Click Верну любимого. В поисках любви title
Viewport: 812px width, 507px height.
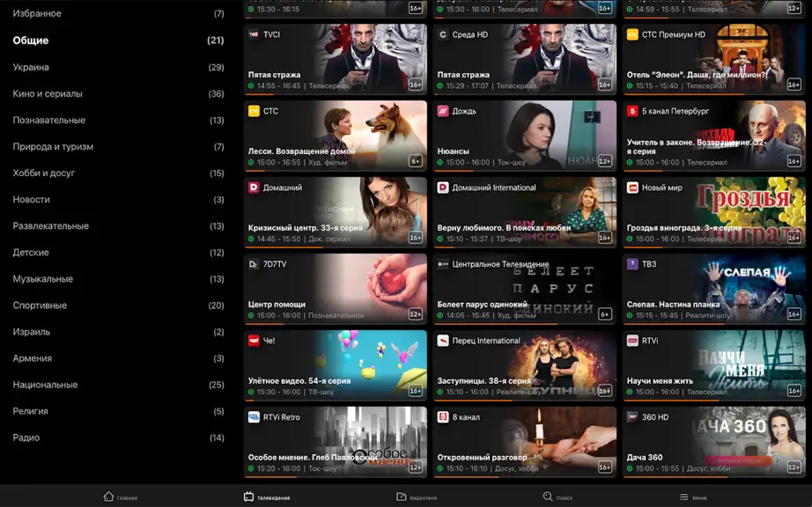[x=504, y=228]
